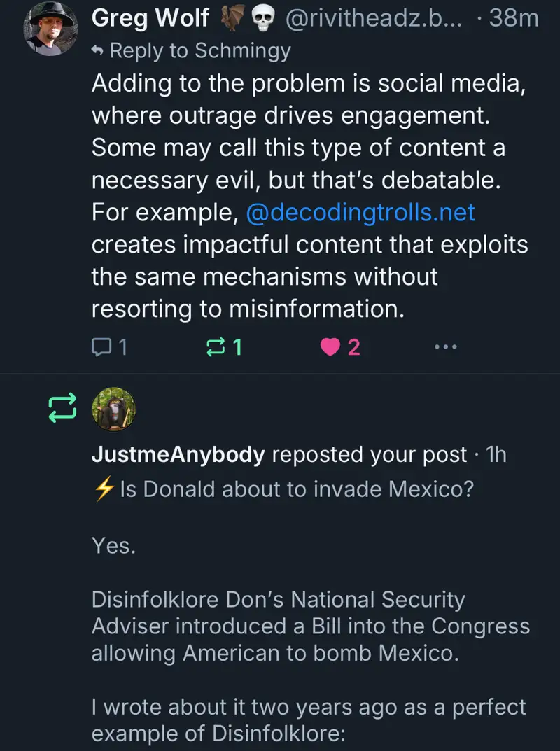Click the skull emoji beside Greg Wolf
560x751 pixels.
tap(265, 17)
